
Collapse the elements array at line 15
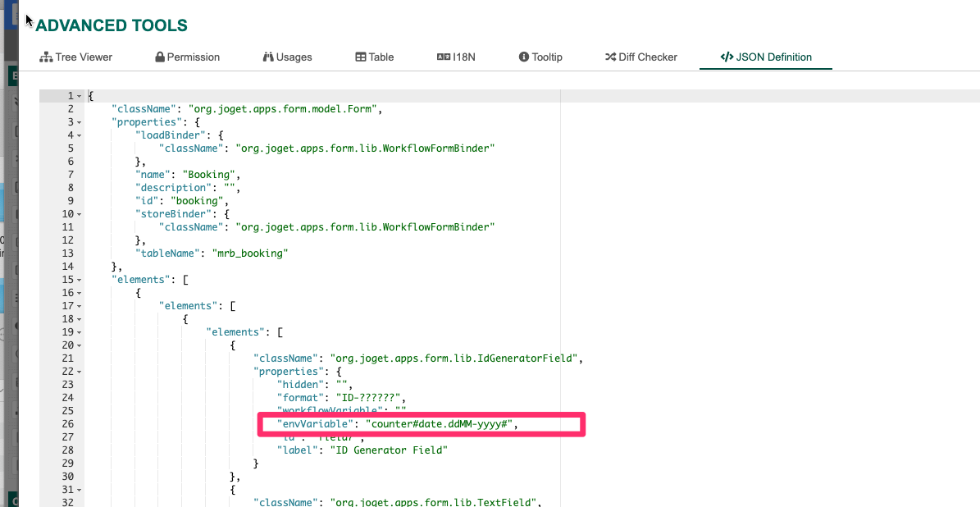tap(80, 280)
